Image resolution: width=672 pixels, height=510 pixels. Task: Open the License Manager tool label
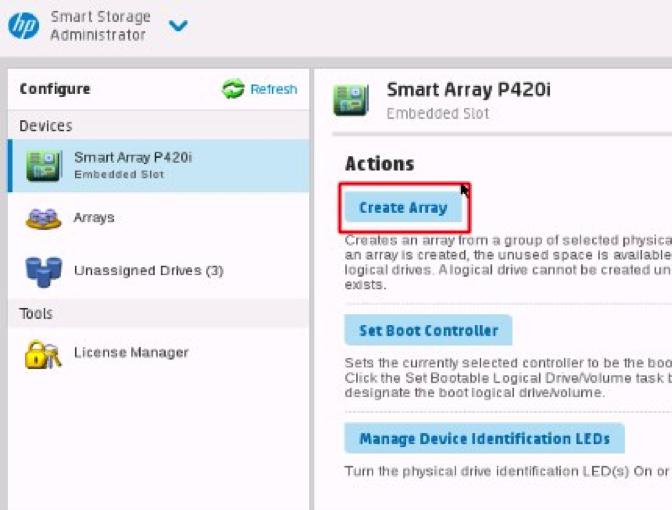[x=131, y=353]
